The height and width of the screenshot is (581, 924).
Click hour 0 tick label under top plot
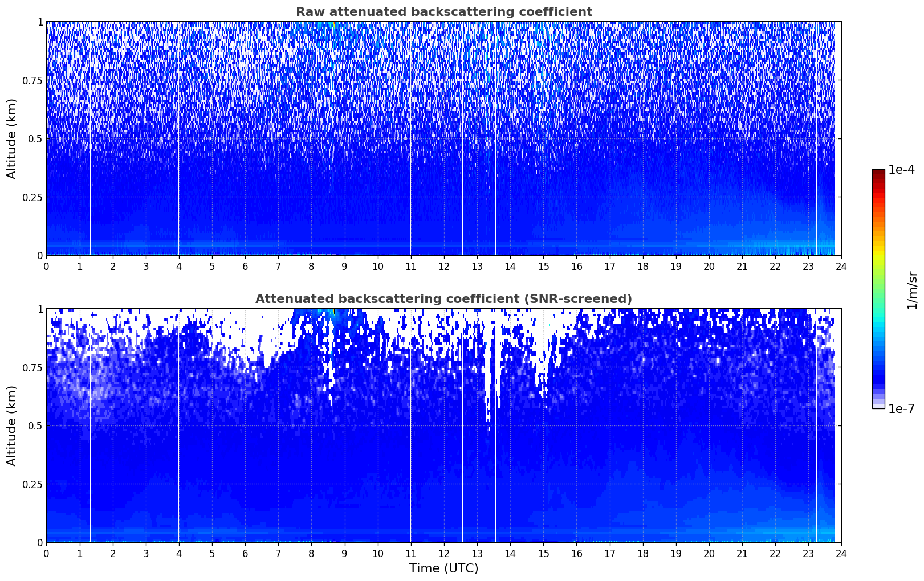(x=46, y=267)
